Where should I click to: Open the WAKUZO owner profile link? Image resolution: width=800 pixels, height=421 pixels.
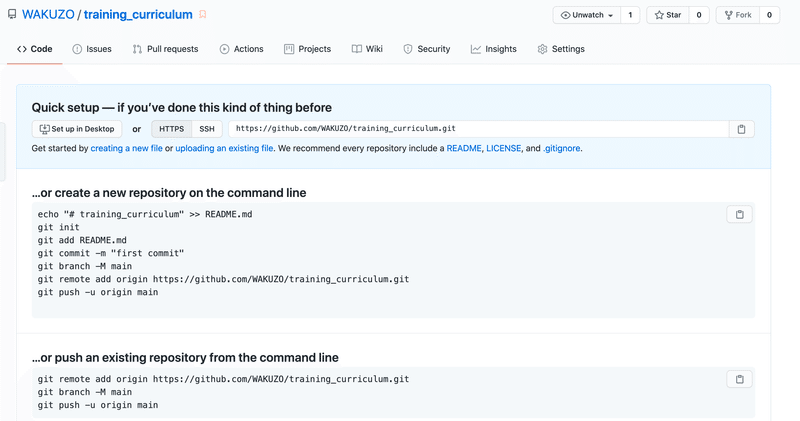[48, 15]
